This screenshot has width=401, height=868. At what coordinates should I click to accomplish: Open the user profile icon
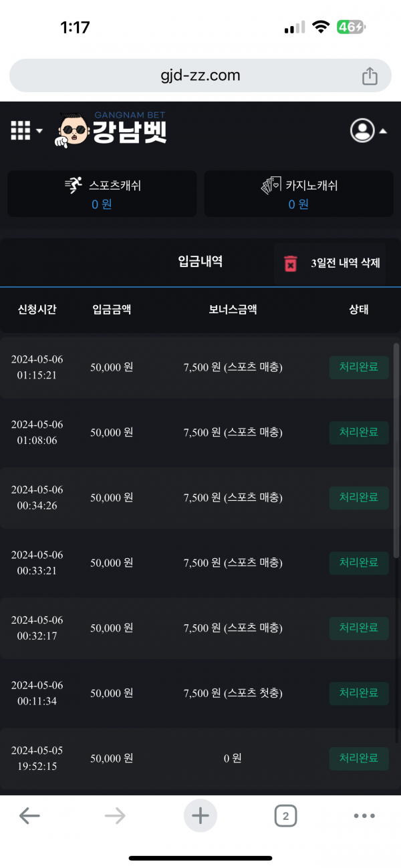tap(362, 130)
